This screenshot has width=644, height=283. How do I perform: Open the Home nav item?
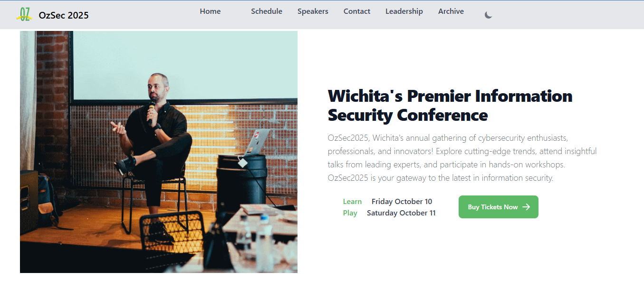coord(210,11)
